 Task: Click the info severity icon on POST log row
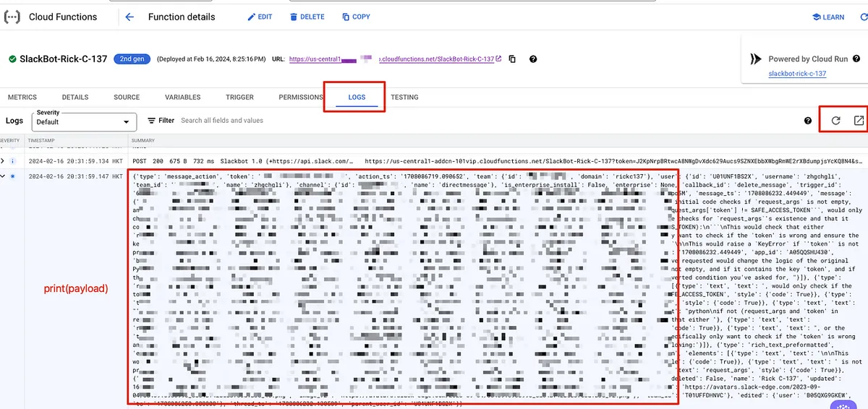pyautogui.click(x=12, y=160)
